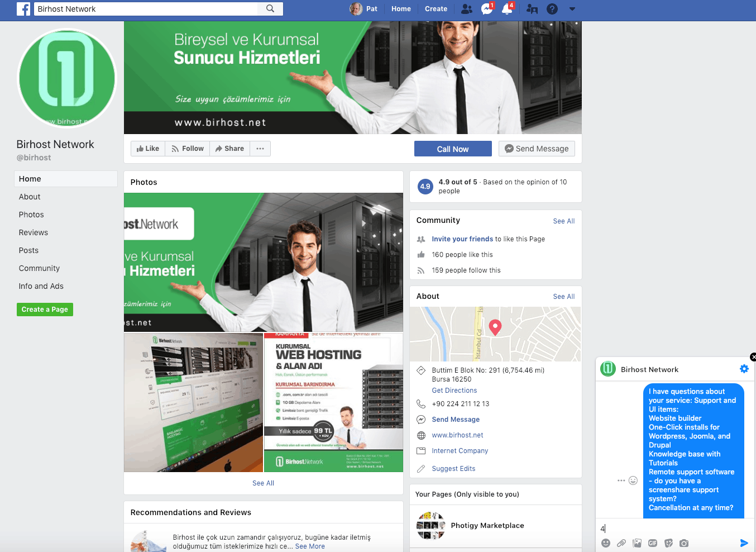Click See All in Community section
The image size is (756, 552).
pos(564,221)
